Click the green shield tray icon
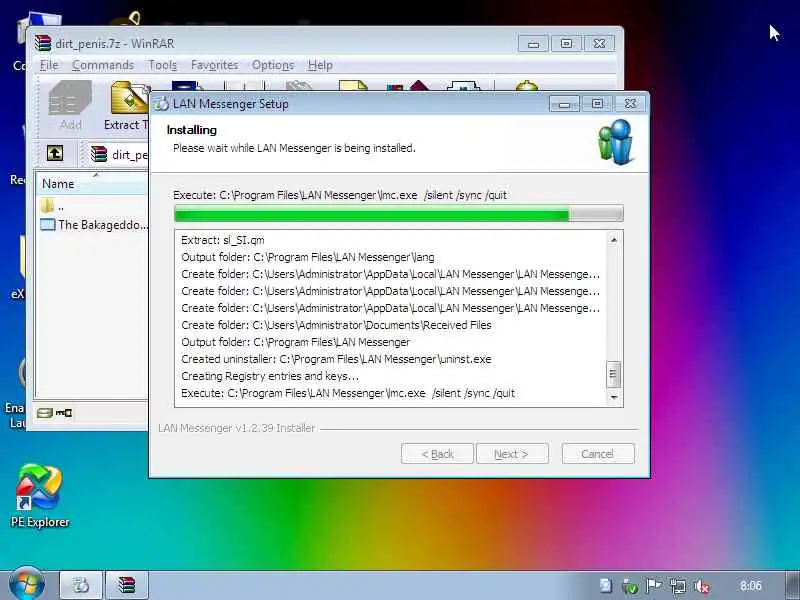The width and height of the screenshot is (800, 600). tap(631, 586)
